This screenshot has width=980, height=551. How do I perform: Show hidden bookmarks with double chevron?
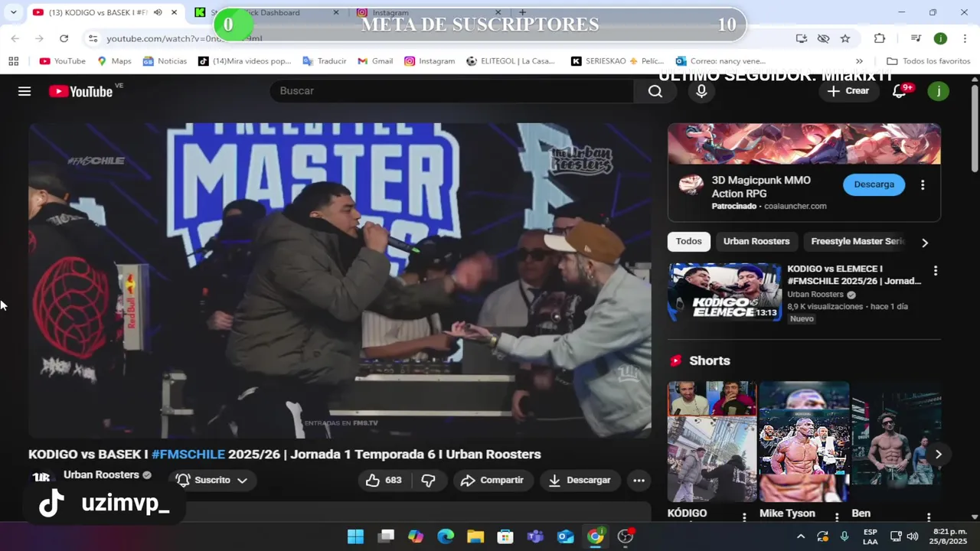tap(859, 61)
